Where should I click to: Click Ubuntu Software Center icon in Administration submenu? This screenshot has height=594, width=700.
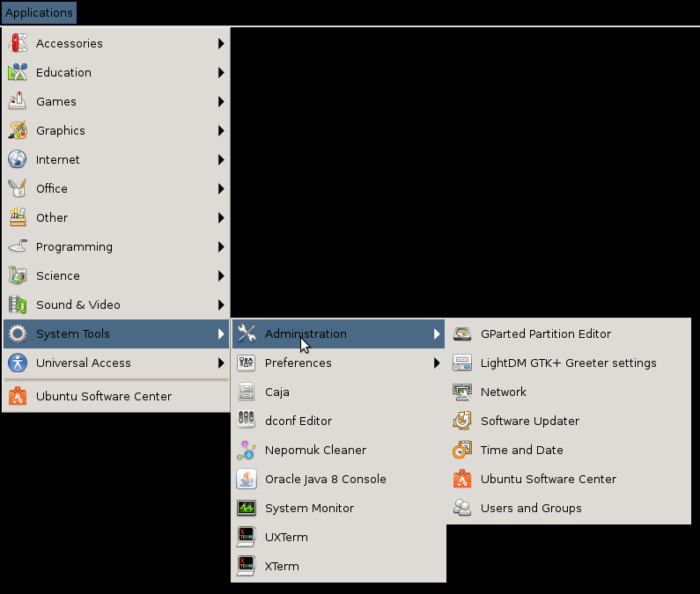click(462, 479)
